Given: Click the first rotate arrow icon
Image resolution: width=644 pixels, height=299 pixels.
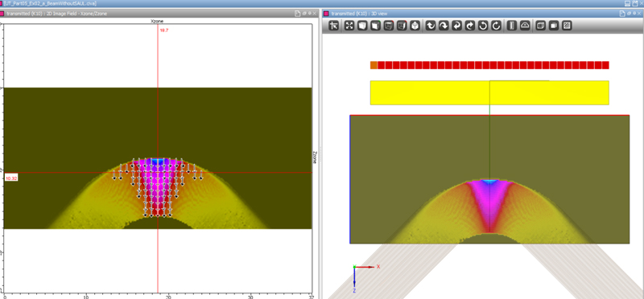Looking at the screenshot, I should (430, 26).
